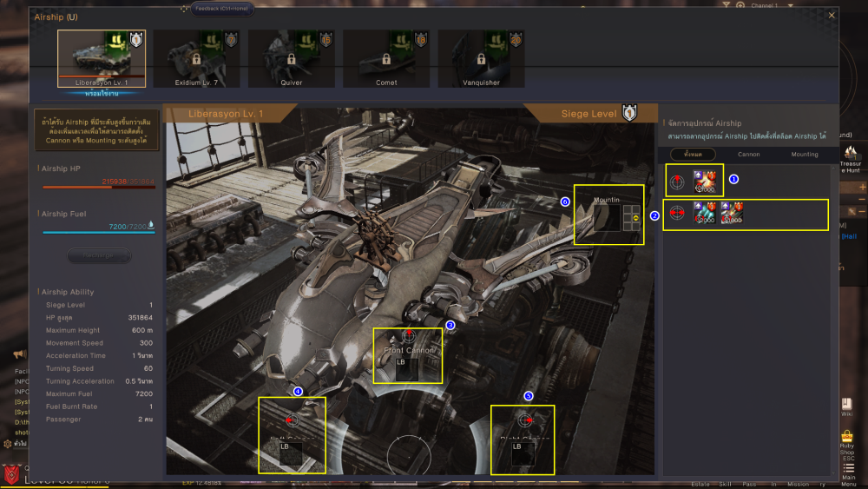Viewport: 868px width, 489px height.
Task: Click the Airship Fuel progress bar
Action: point(99,233)
